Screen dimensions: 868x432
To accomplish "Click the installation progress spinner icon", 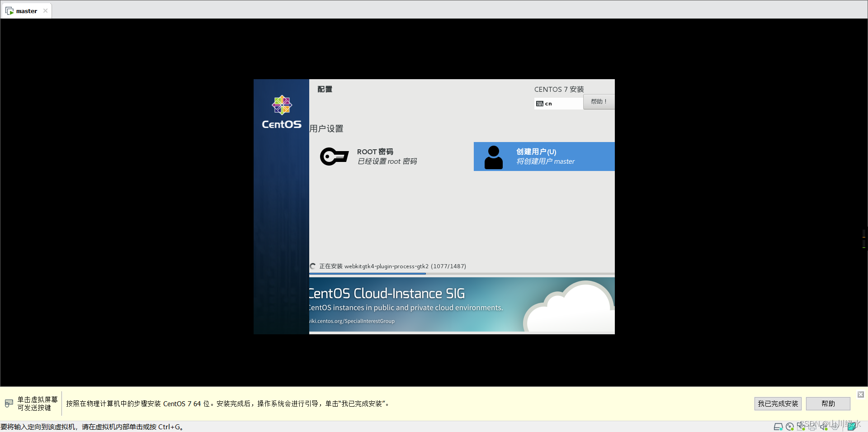I will click(313, 266).
